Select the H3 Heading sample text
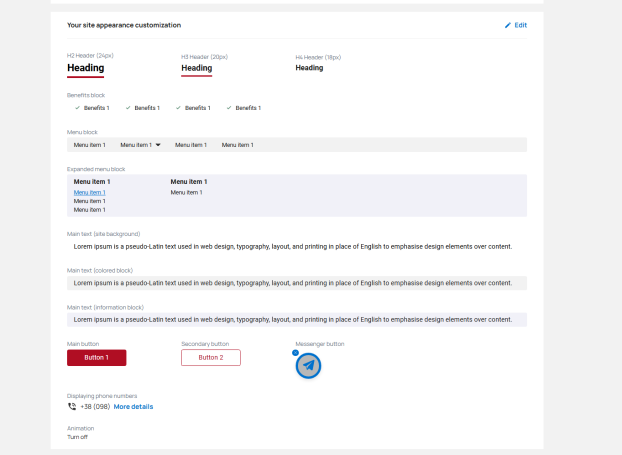622x455 pixels. pyautogui.click(x=197, y=68)
